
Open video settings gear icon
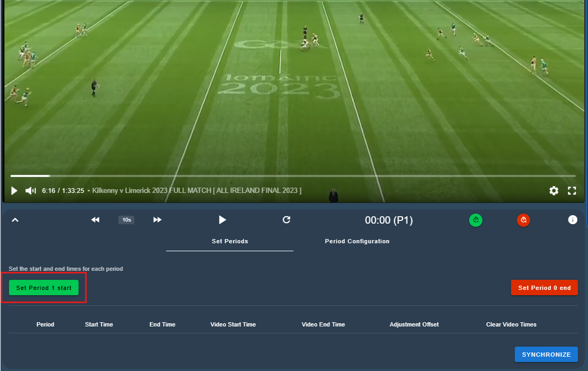tap(554, 191)
